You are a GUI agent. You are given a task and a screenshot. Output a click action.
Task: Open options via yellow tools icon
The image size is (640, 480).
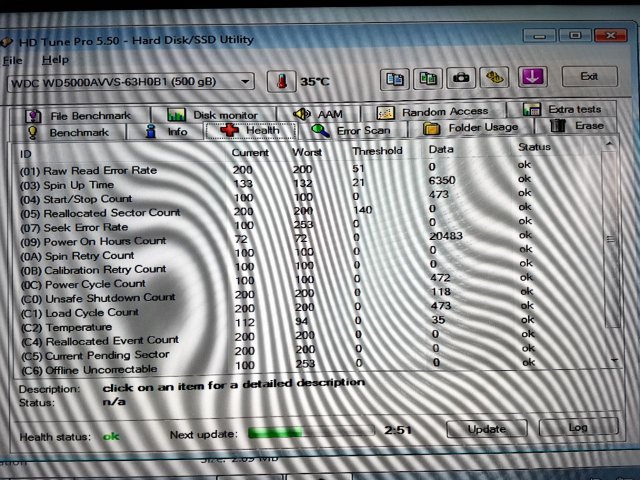point(494,77)
